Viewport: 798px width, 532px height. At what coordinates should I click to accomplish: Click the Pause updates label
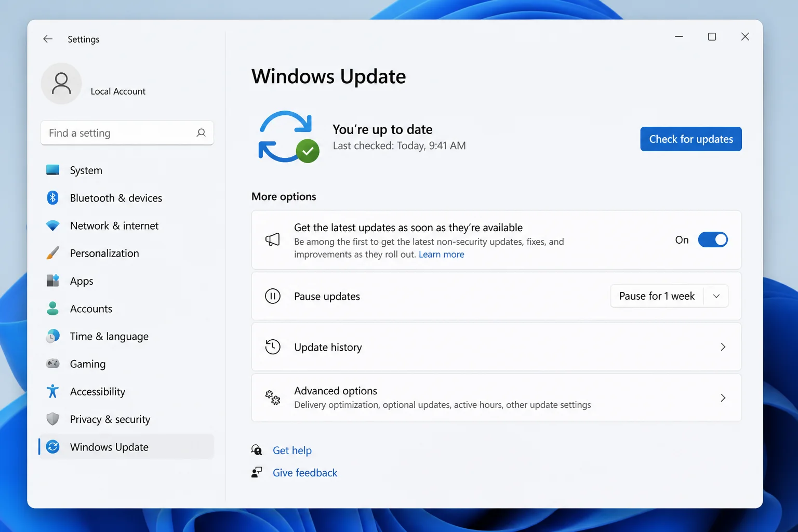click(x=327, y=296)
